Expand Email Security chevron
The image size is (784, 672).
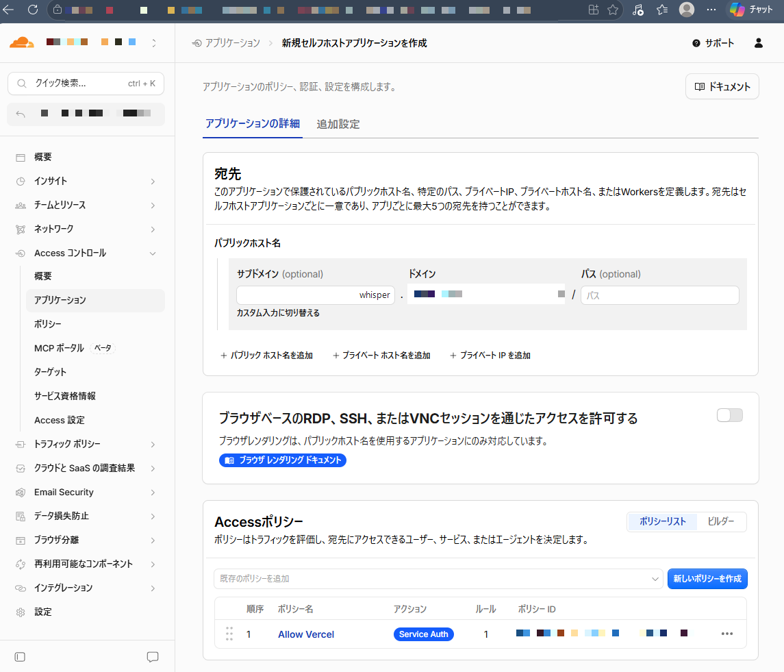pos(153,493)
